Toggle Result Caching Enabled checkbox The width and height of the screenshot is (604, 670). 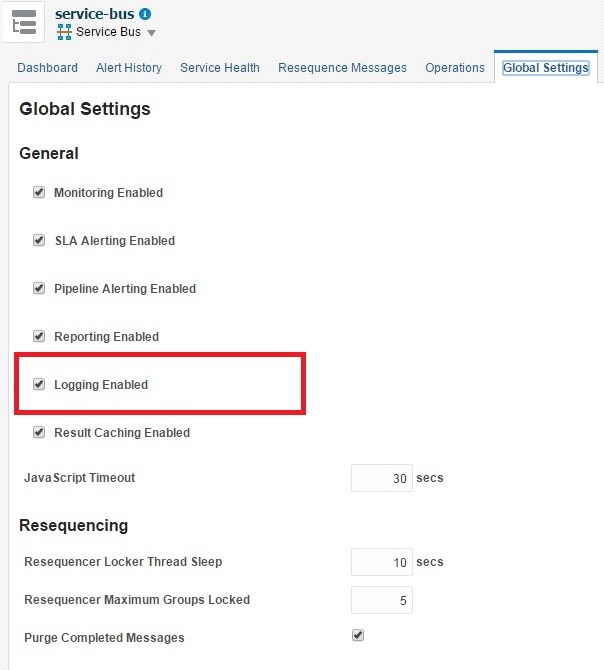pos(39,432)
